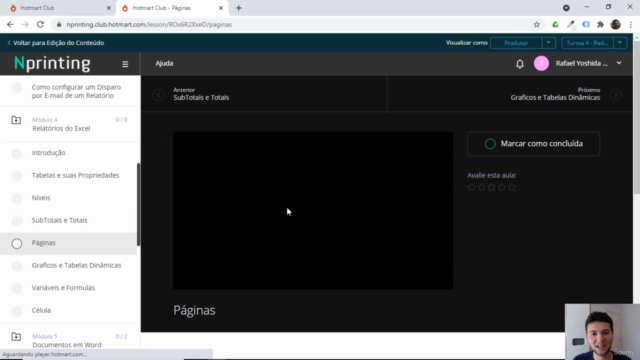The image size is (640, 360).
Task: Open Turma A dropdown arrow
Action: tap(620, 43)
